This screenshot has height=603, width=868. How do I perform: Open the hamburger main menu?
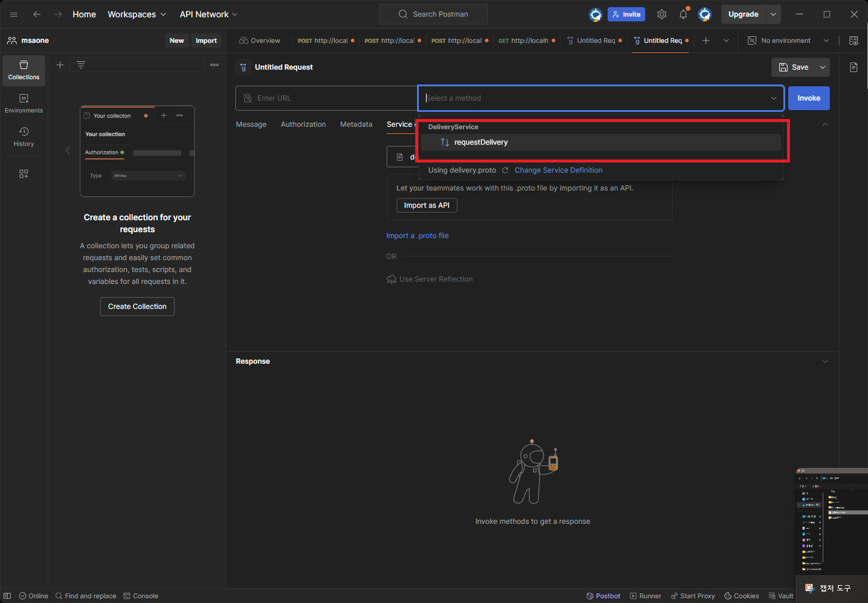point(14,14)
